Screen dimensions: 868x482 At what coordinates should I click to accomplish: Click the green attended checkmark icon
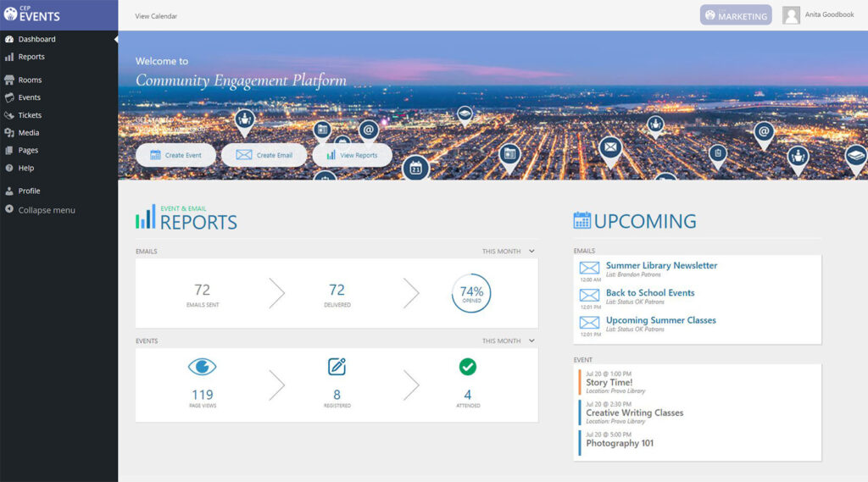point(467,367)
